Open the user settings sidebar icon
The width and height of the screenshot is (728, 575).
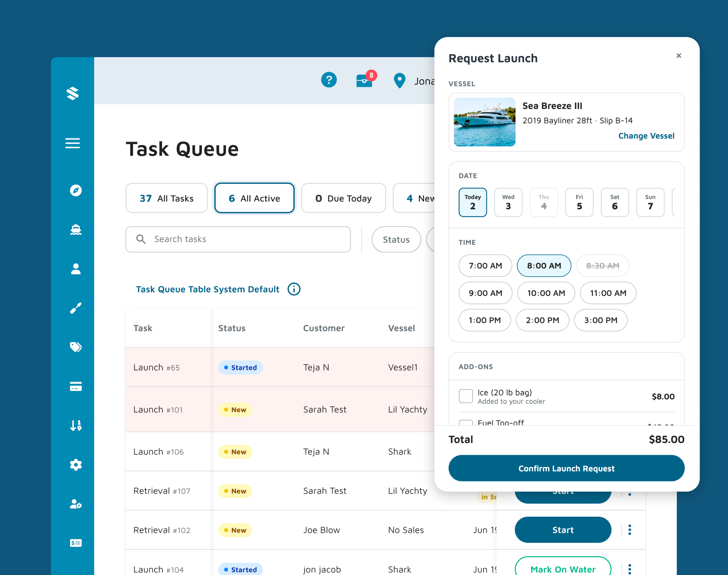[76, 504]
